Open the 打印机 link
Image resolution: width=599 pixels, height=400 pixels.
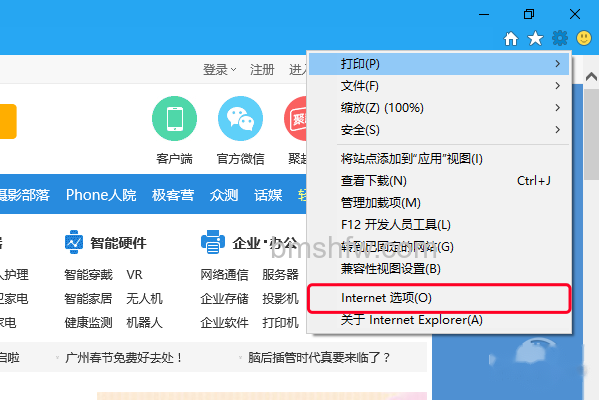point(280,322)
